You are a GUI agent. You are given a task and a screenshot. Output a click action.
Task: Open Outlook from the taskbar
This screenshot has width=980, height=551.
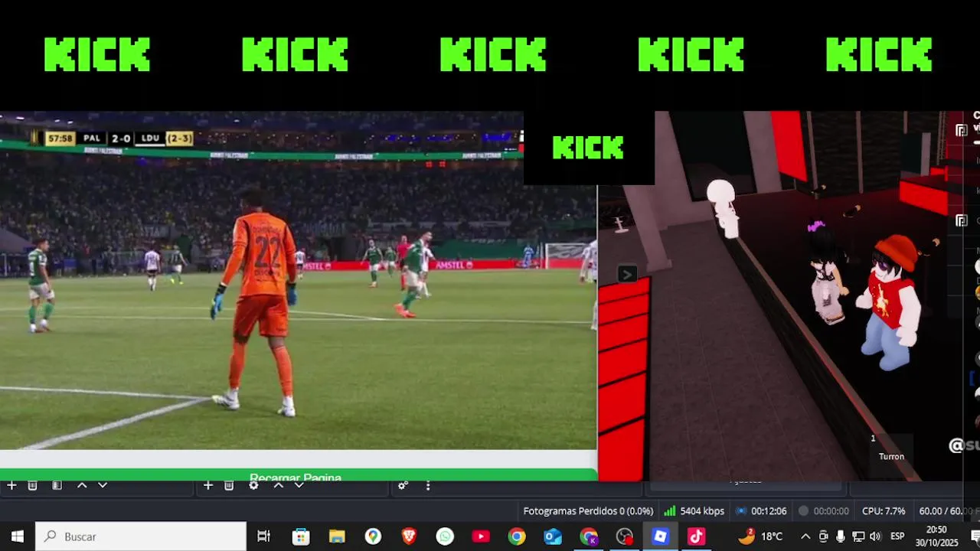[553, 536]
